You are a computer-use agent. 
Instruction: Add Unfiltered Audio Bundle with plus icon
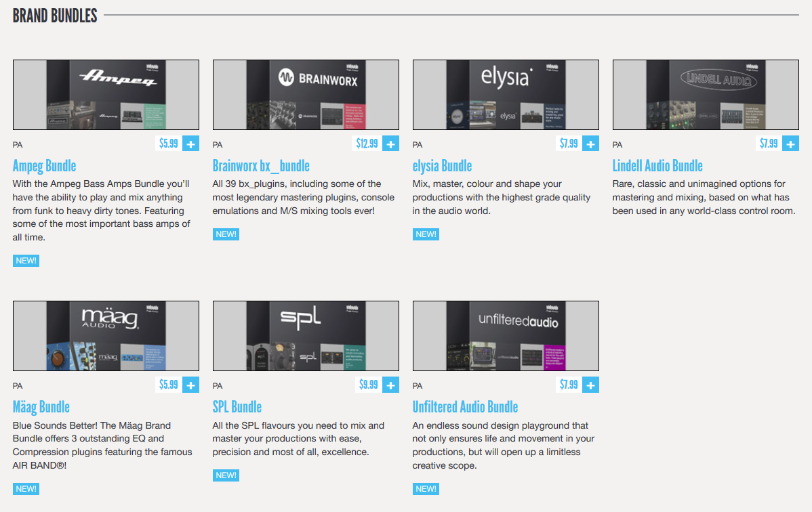tap(590, 385)
